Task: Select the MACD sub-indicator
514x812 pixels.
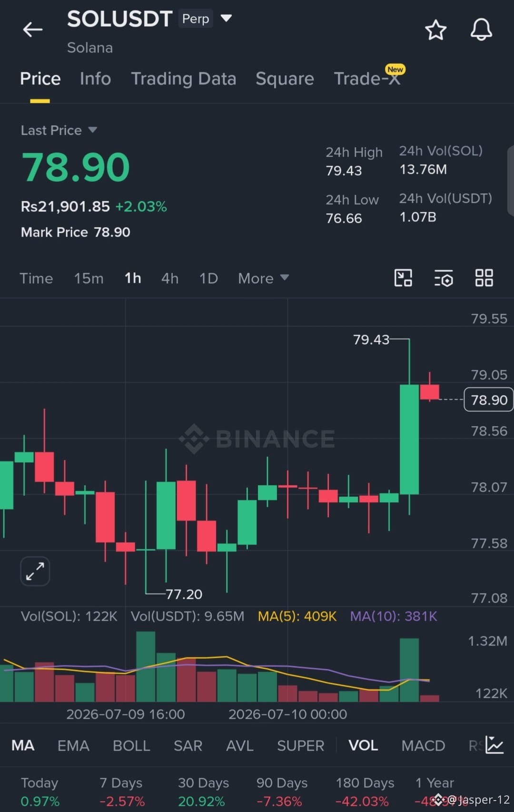Action: tap(423, 745)
